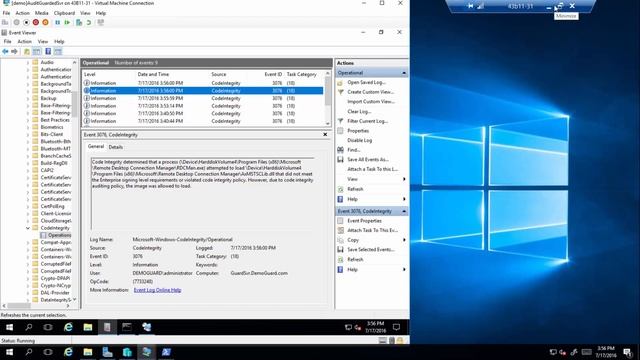Screen dimensions: 640x360
Task: Open Action Center on host taskbar
Action: (628, 352)
